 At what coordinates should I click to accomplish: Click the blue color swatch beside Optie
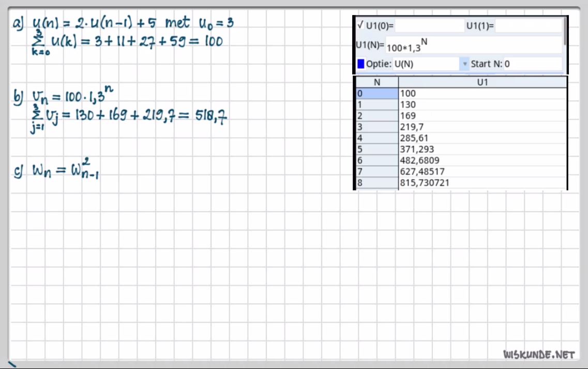coord(361,64)
